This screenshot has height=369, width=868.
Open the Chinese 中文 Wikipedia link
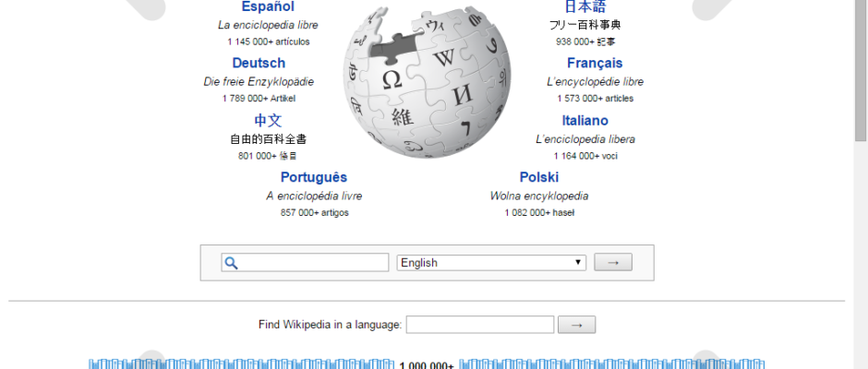[x=268, y=120]
